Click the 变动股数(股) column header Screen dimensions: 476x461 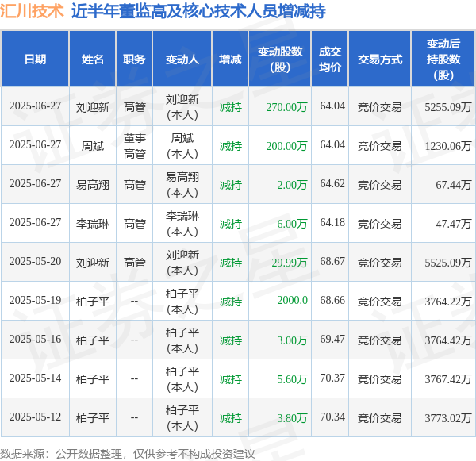coord(280,59)
